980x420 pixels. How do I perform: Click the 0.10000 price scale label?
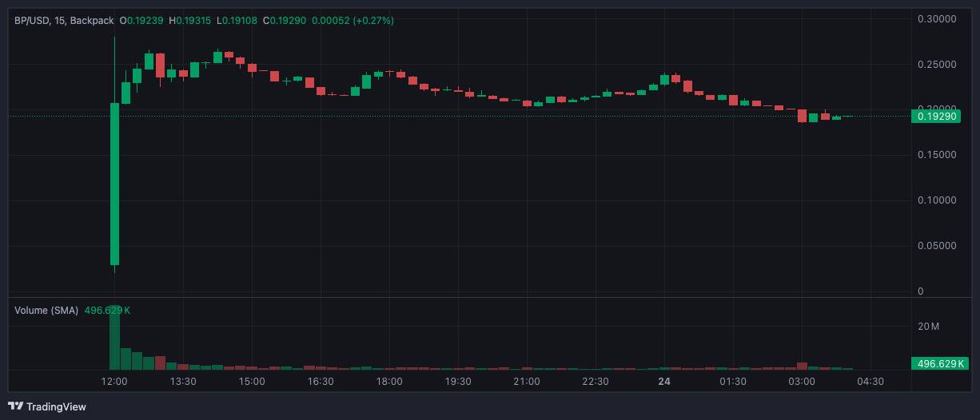point(936,200)
